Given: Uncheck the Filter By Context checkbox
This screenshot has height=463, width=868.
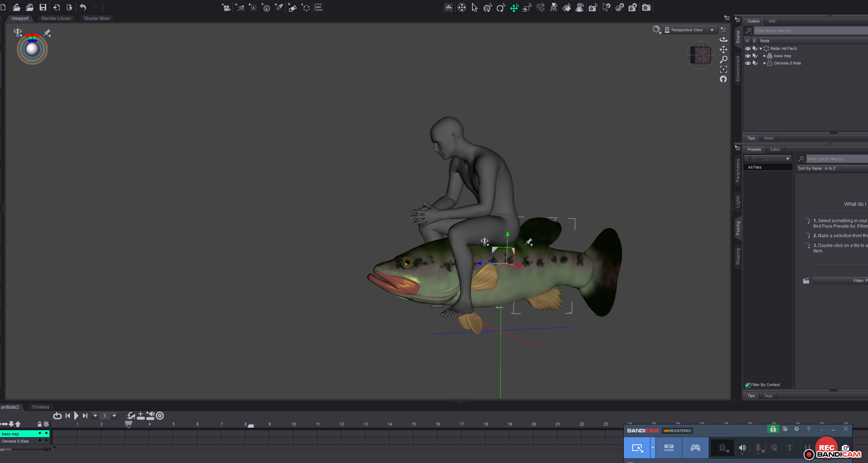Looking at the screenshot, I should (x=747, y=385).
